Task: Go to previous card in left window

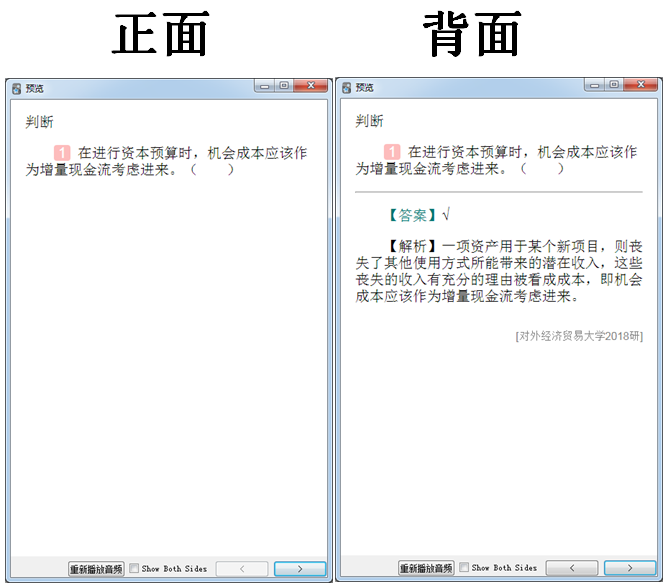Action: pyautogui.click(x=242, y=569)
